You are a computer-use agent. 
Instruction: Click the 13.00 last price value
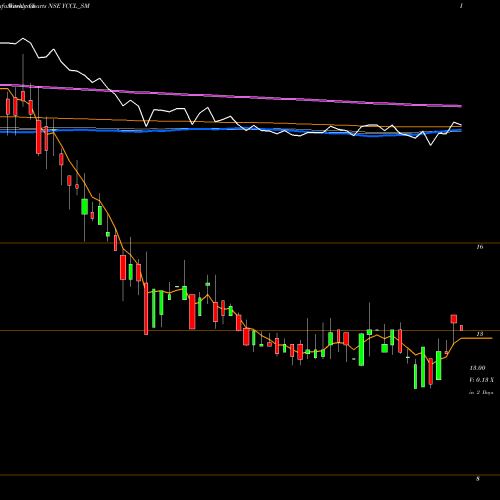477,368
